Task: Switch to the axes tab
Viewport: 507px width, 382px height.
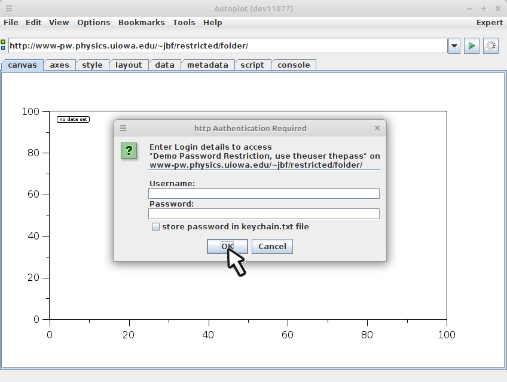Action: click(59, 65)
